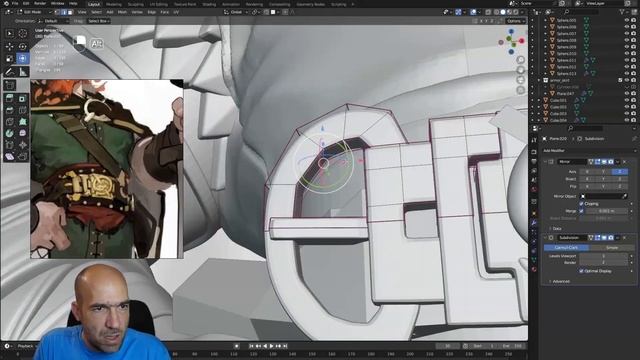640x360 pixels.
Task: Click the timeline Play button
Action: click(271, 346)
